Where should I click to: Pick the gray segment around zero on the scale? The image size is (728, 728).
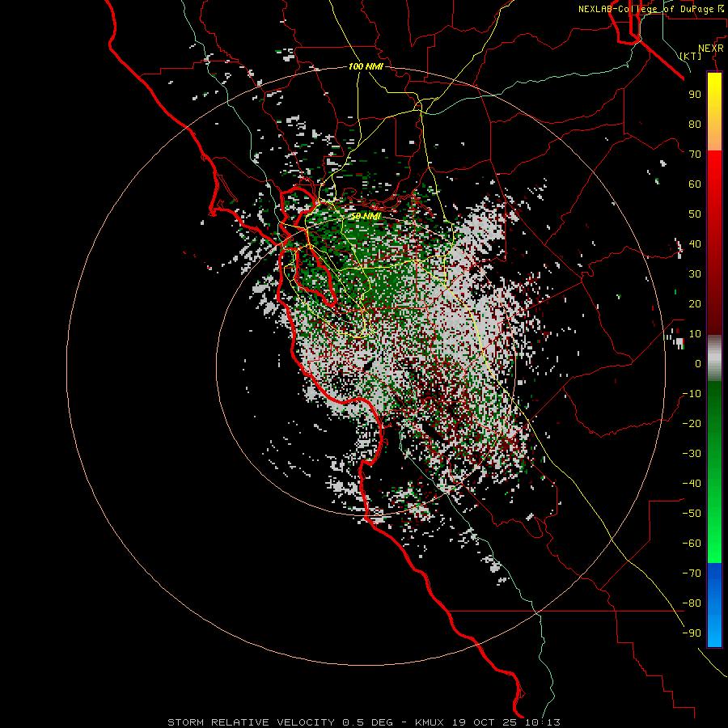[714, 358]
